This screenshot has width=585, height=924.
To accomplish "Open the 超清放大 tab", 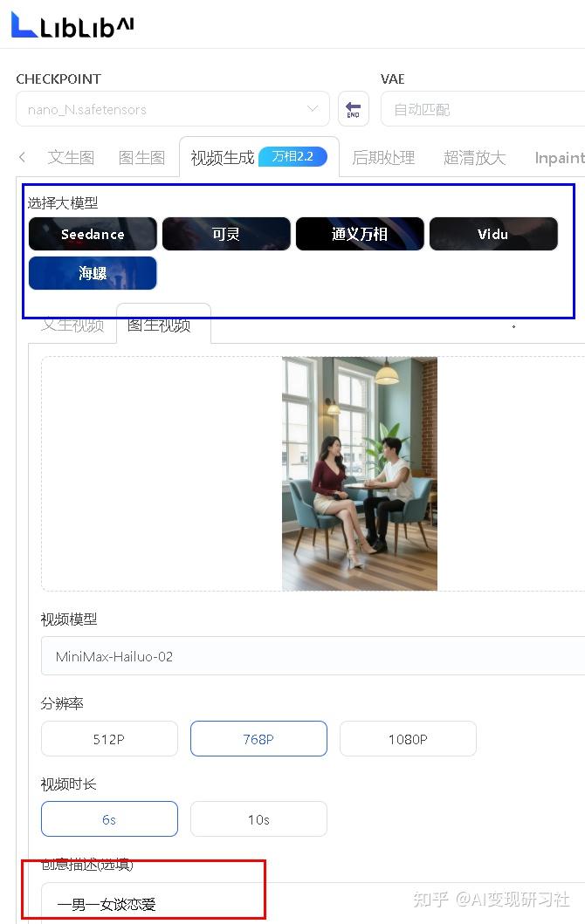I will 474,157.
